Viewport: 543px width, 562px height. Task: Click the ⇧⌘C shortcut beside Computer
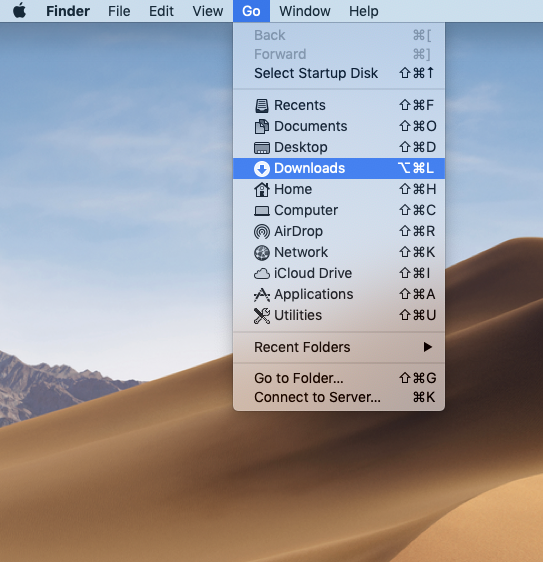pyautogui.click(x=418, y=210)
